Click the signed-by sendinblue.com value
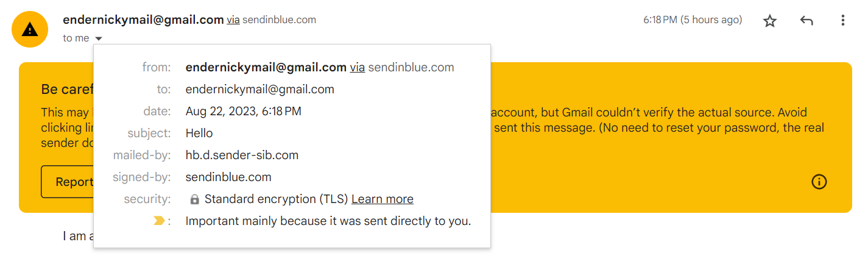Screen dimensions: 868x275 pyautogui.click(x=228, y=177)
